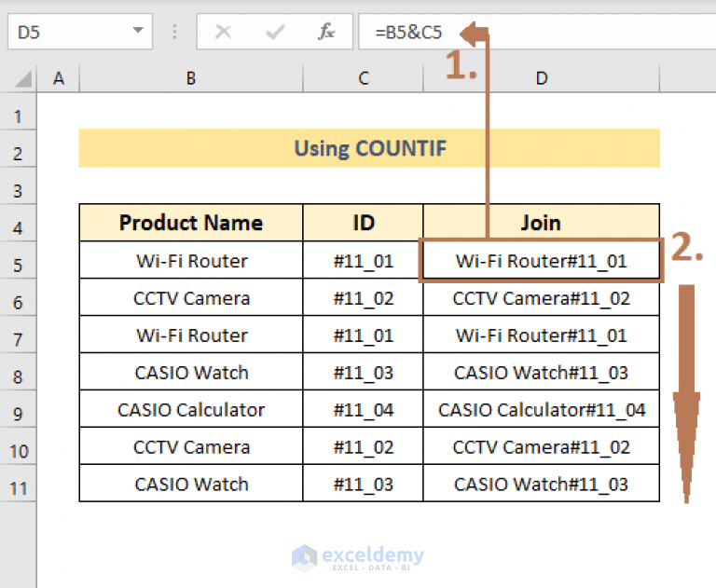Image resolution: width=716 pixels, height=588 pixels.
Task: Select '#11_03' cell in row 8
Action: pyautogui.click(x=363, y=372)
